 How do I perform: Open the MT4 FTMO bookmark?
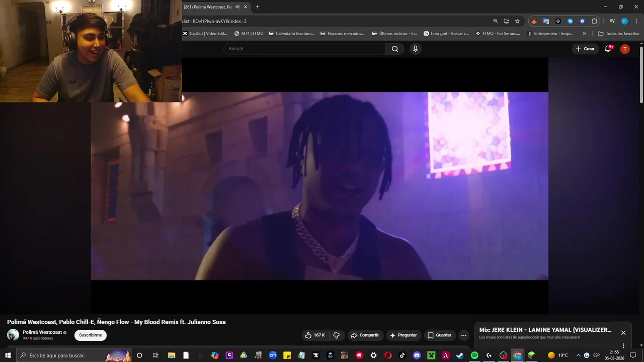tap(249, 34)
